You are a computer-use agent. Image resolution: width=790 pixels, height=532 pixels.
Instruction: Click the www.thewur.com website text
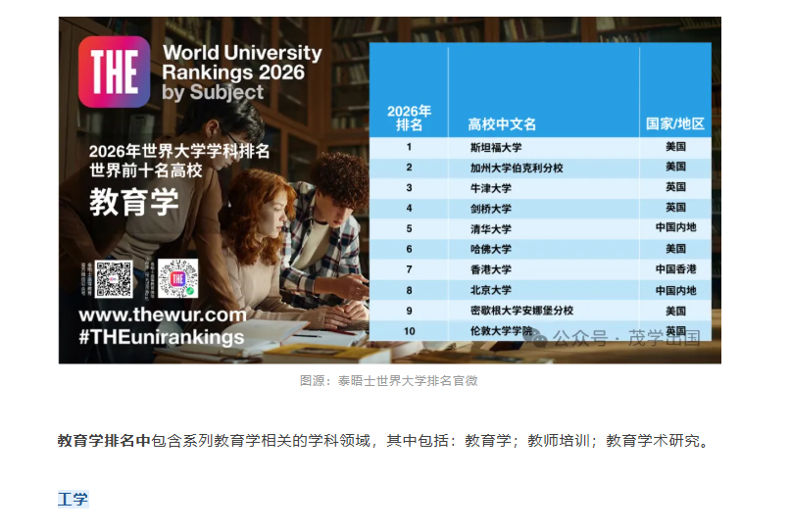[x=162, y=315]
